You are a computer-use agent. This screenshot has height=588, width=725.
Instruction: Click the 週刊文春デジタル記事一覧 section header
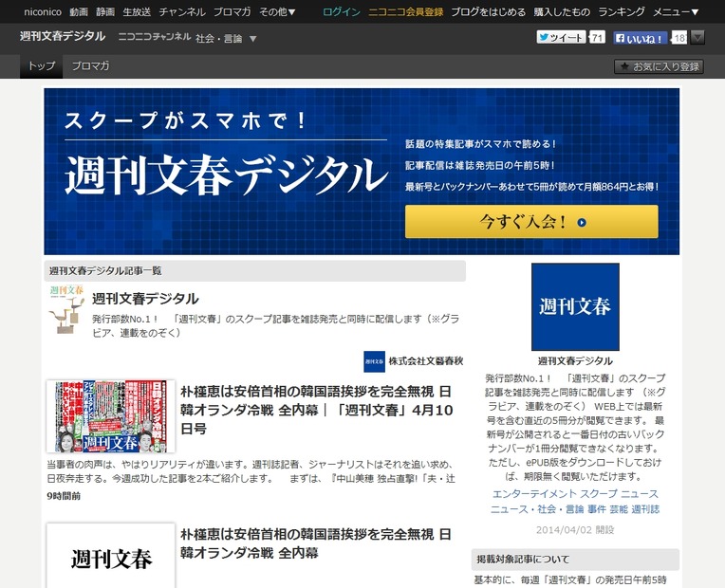(254, 271)
